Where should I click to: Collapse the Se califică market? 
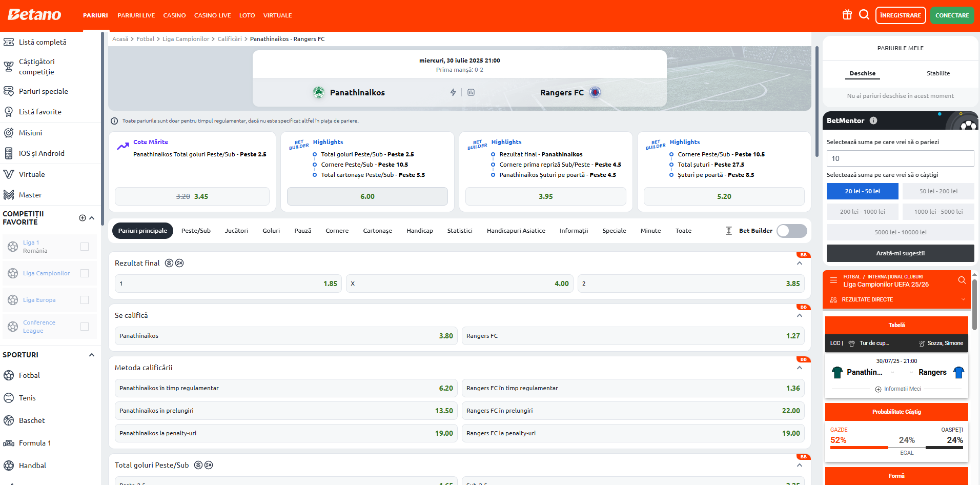pos(800,315)
